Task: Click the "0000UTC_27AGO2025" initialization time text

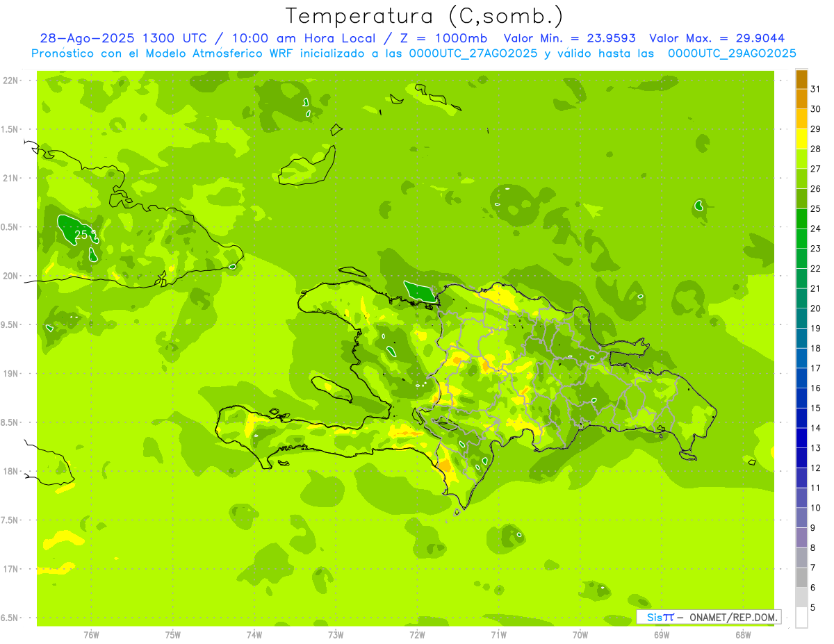Action: coord(473,53)
